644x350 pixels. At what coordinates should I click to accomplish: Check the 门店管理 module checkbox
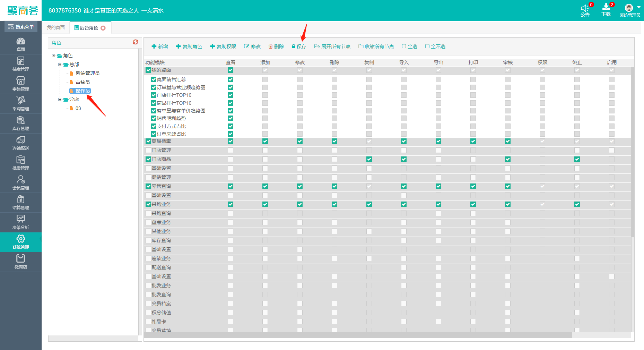pyautogui.click(x=148, y=150)
